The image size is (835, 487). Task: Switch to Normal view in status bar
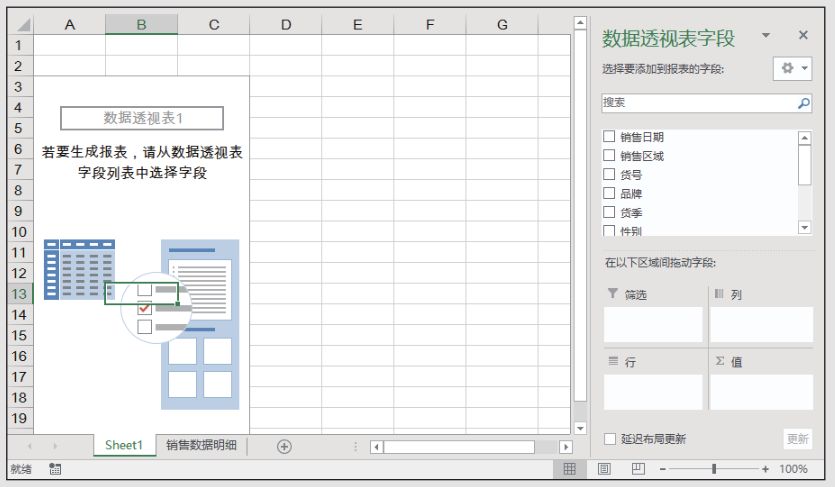pyautogui.click(x=569, y=468)
